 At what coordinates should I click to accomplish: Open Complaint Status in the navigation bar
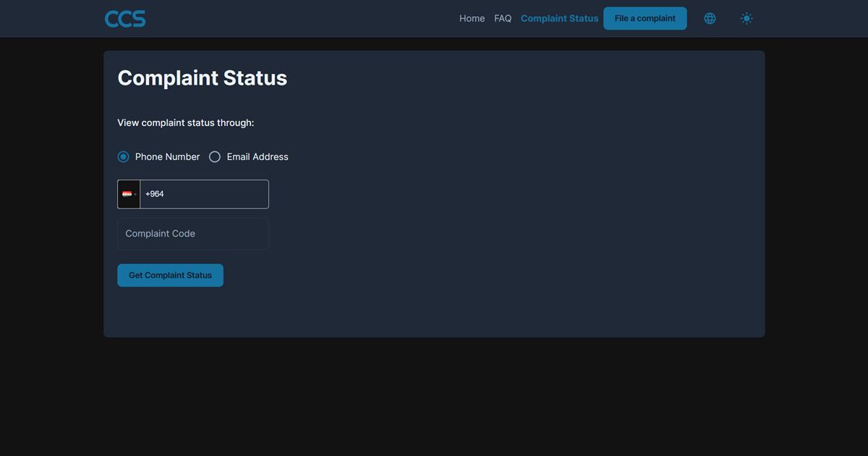559,19
